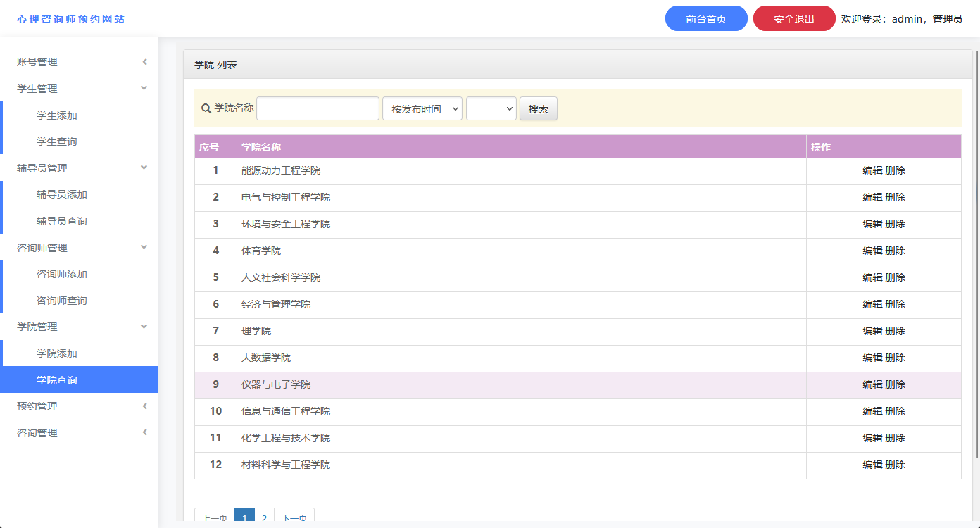The image size is (980, 528).
Task: Collapse the 咨询师管理 sidebar section
Action: point(79,248)
